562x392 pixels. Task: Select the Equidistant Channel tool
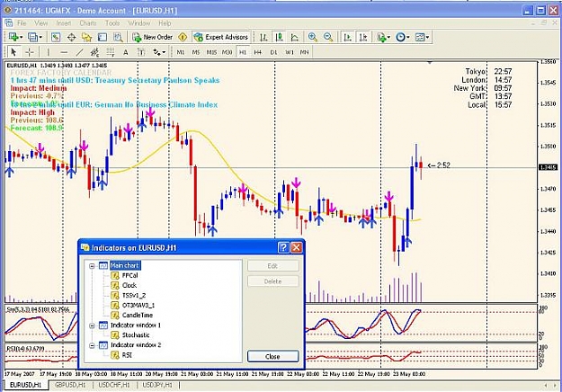[x=94, y=52]
